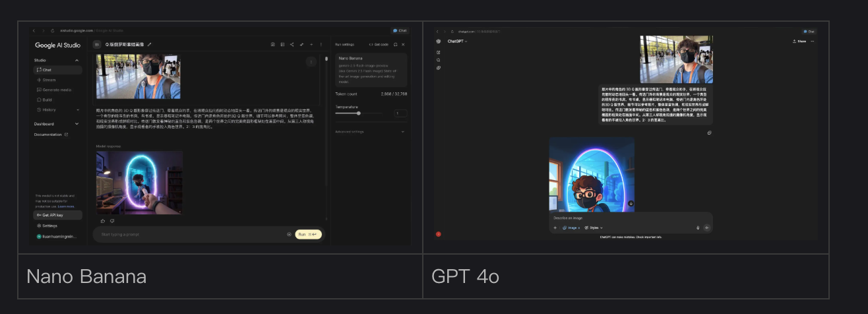Viewport: 868px width, 314px height.
Task: Collapse the Studio section in the sidebar
Action: [77, 60]
